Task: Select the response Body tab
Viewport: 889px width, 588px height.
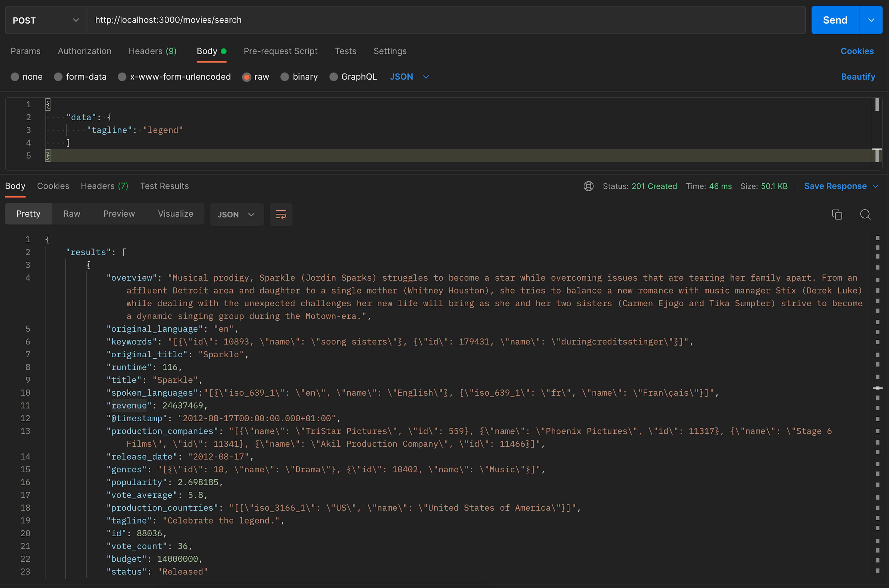Action: 15,186
